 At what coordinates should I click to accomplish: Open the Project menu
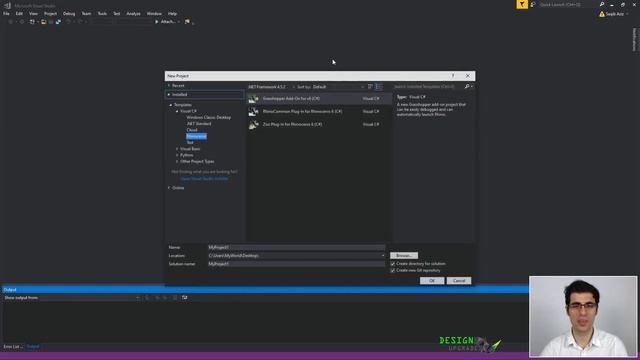(x=50, y=13)
